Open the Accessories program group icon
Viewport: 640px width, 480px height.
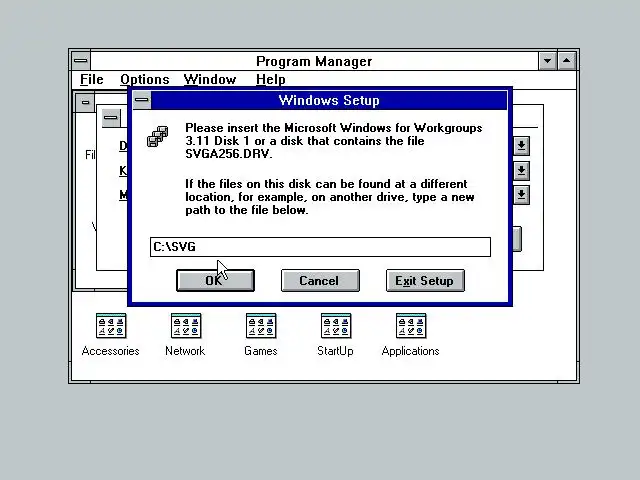coord(111,326)
